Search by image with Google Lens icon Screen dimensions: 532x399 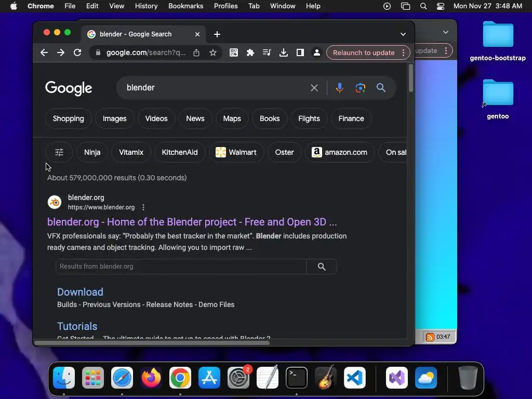point(361,88)
